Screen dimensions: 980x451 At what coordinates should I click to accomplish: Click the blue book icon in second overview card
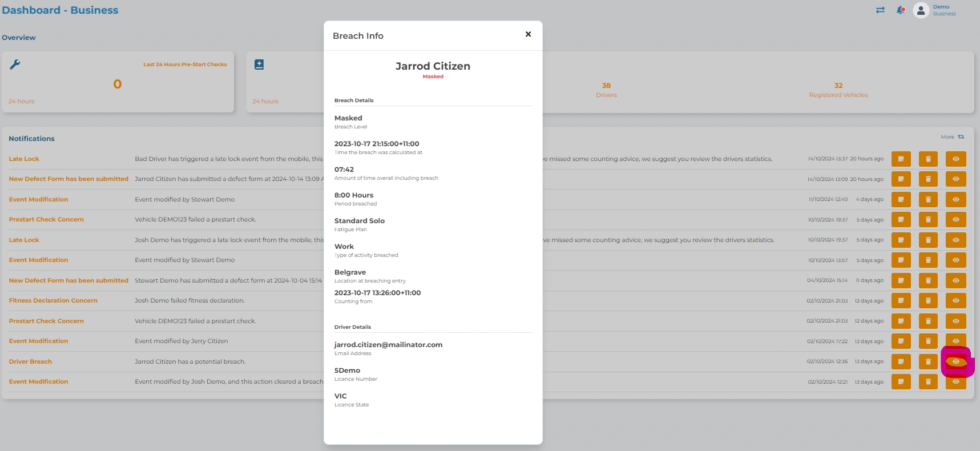[x=259, y=65]
